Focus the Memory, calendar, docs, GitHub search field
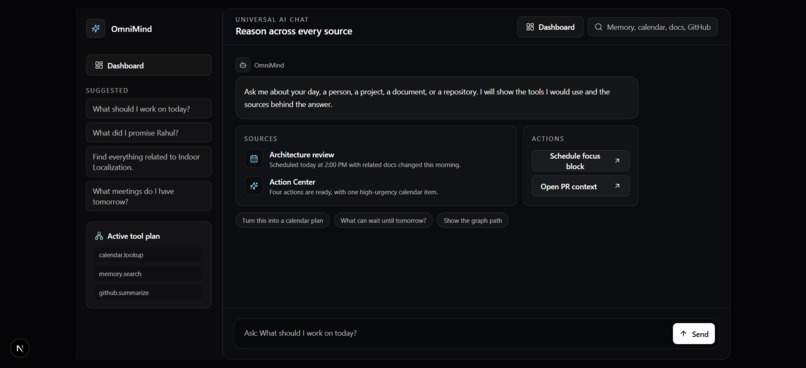 pos(652,27)
